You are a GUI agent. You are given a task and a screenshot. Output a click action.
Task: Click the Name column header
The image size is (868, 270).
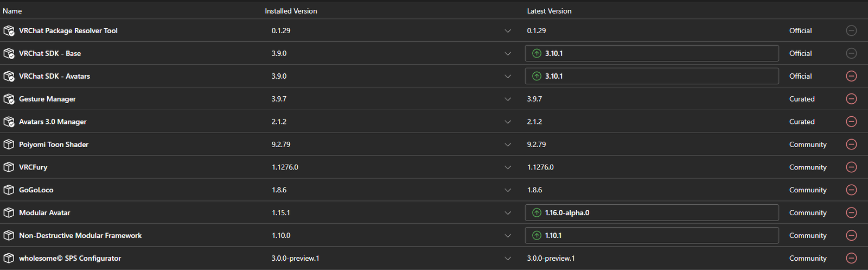click(x=12, y=11)
